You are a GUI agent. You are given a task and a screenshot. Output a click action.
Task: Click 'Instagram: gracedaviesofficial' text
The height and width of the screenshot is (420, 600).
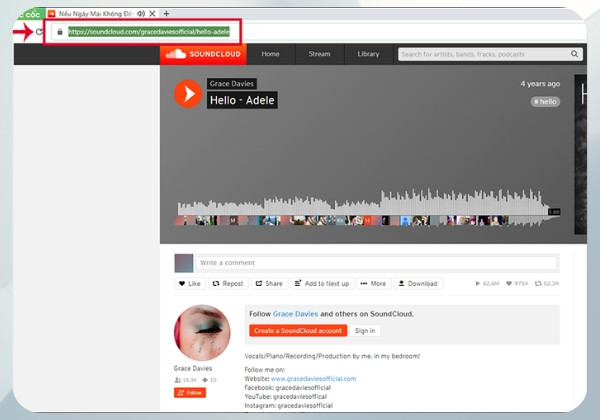click(289, 405)
